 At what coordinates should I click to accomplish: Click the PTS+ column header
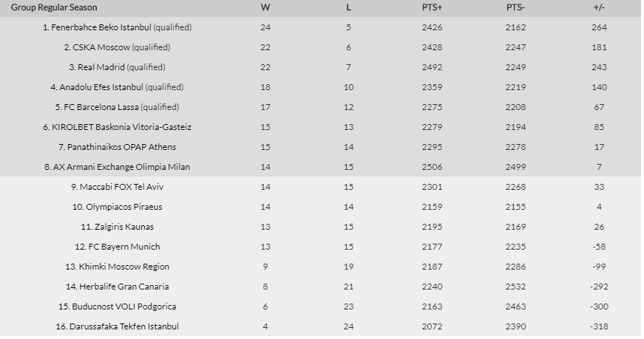pos(432,7)
